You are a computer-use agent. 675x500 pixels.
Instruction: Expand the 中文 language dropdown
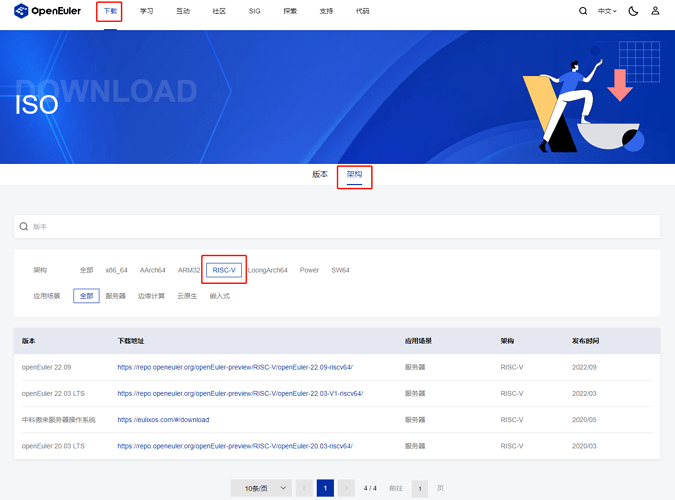[x=607, y=11]
